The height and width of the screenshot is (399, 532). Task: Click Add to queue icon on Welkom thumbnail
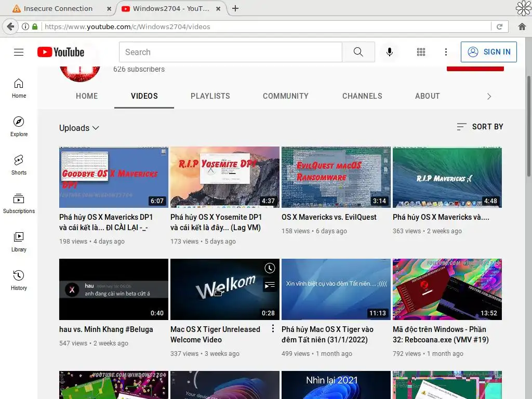[x=270, y=285]
